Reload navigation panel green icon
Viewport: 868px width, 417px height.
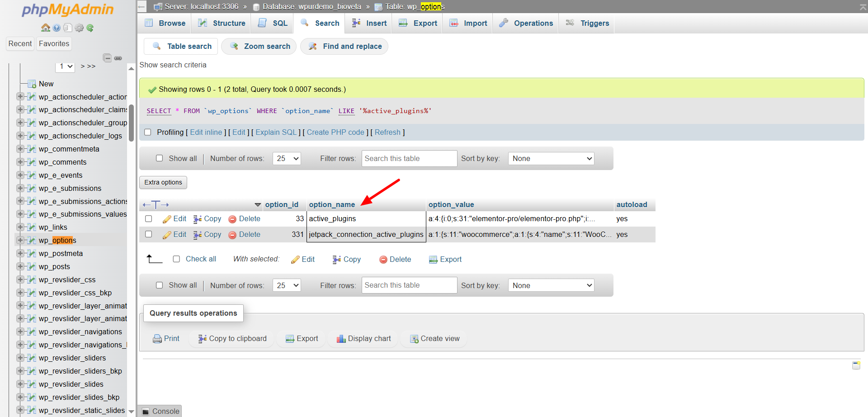pyautogui.click(x=90, y=28)
